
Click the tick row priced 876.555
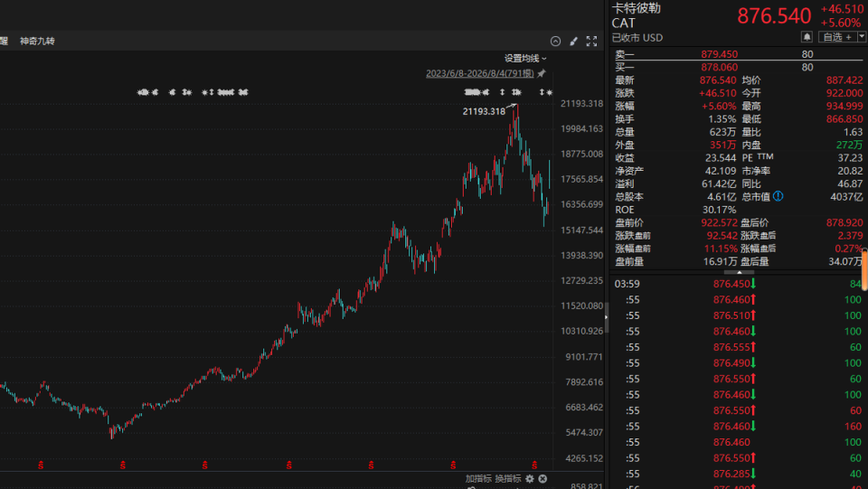tap(739, 347)
